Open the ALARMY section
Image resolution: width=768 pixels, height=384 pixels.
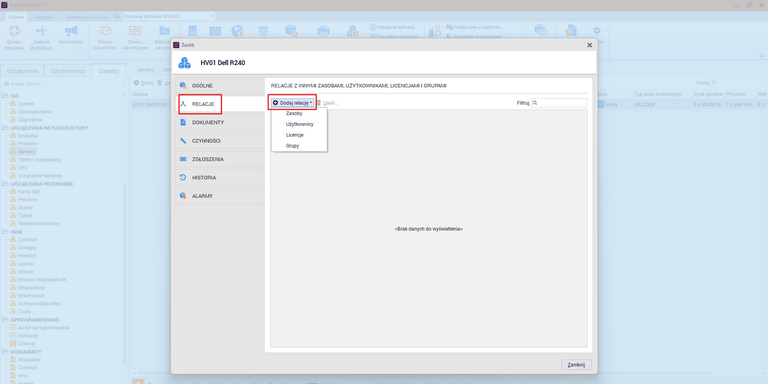pyautogui.click(x=220, y=196)
